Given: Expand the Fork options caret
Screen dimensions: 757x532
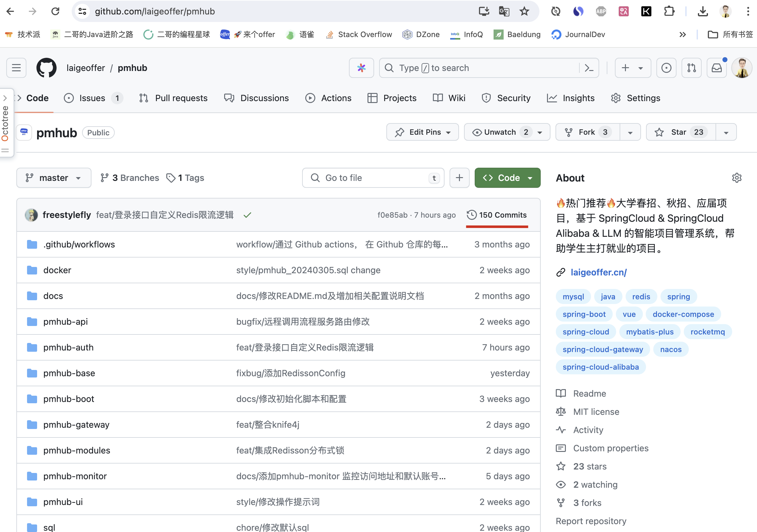Looking at the screenshot, I should click(630, 132).
